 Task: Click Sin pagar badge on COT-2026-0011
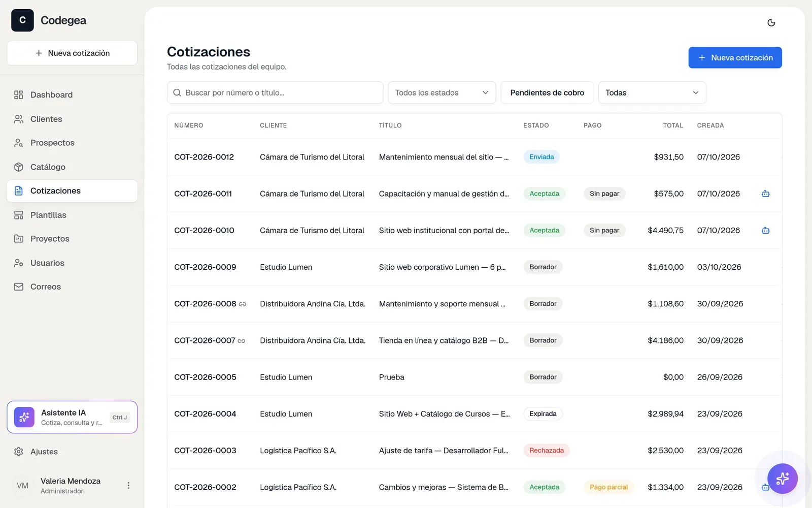tap(604, 194)
